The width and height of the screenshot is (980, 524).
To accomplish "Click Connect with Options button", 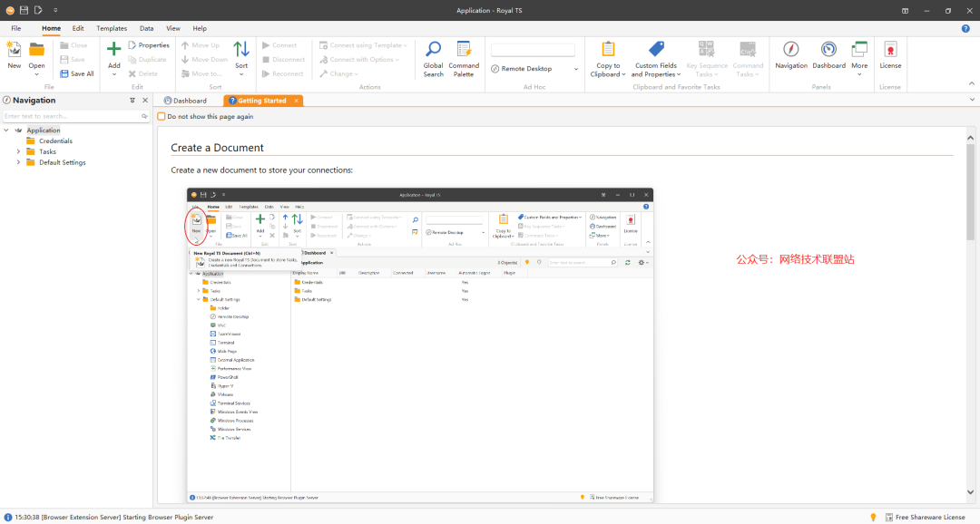I will coord(359,59).
